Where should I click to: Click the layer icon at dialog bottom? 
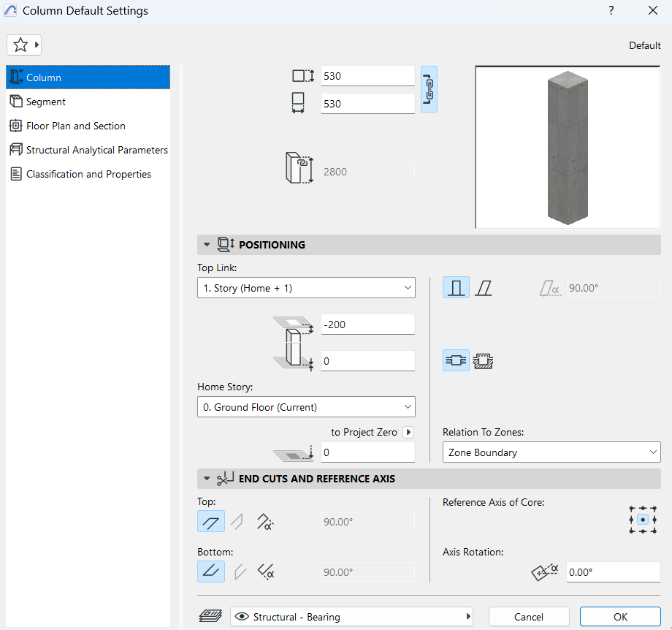(210, 617)
